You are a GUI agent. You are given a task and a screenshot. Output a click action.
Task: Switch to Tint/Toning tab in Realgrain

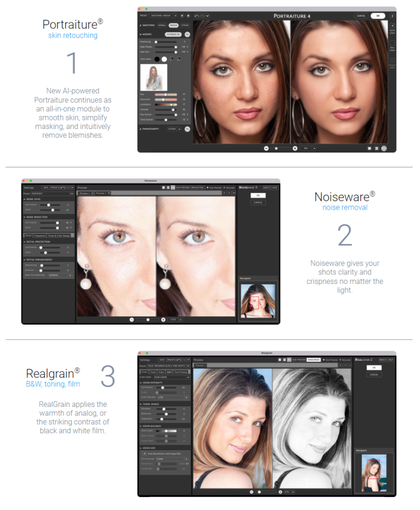[x=180, y=372]
